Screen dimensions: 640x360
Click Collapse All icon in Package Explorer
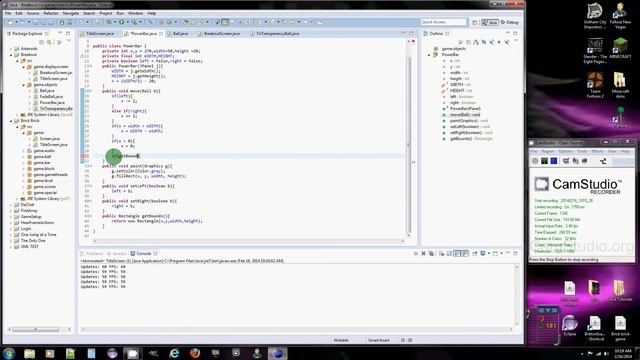coord(42,42)
